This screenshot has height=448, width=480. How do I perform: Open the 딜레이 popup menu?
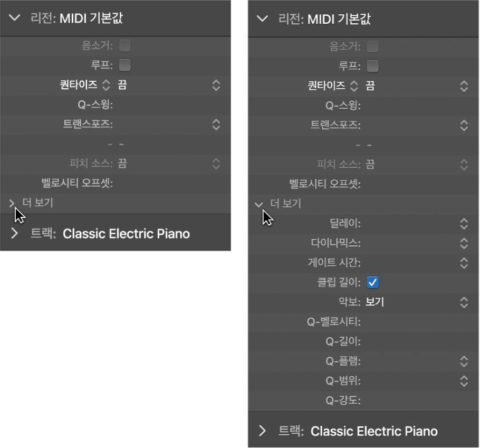[x=464, y=223]
